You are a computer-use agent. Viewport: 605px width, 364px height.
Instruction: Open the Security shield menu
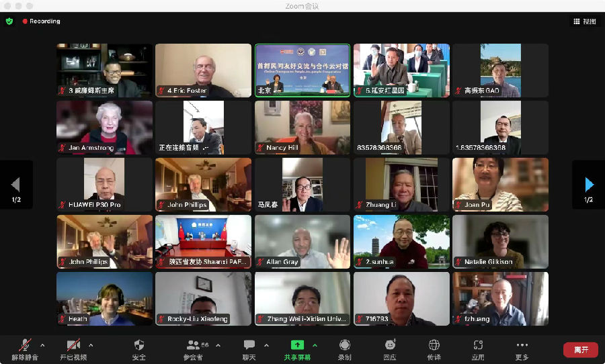pyautogui.click(x=139, y=345)
